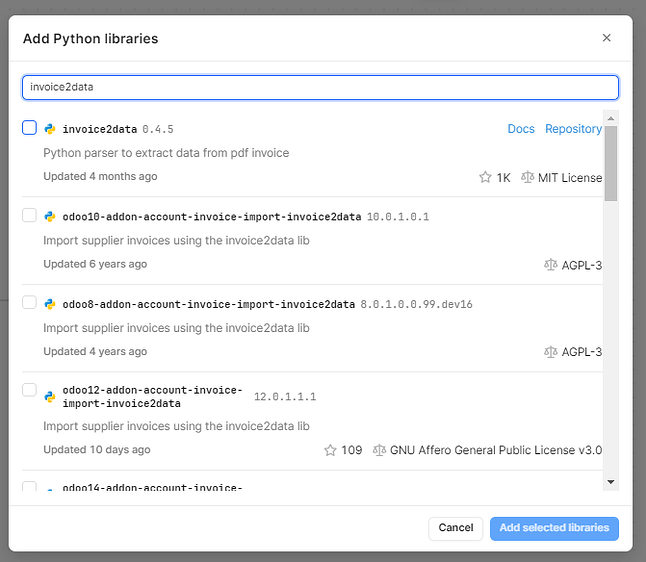Open the Repository link for invoice2data
This screenshot has height=562, width=646.
click(x=573, y=129)
